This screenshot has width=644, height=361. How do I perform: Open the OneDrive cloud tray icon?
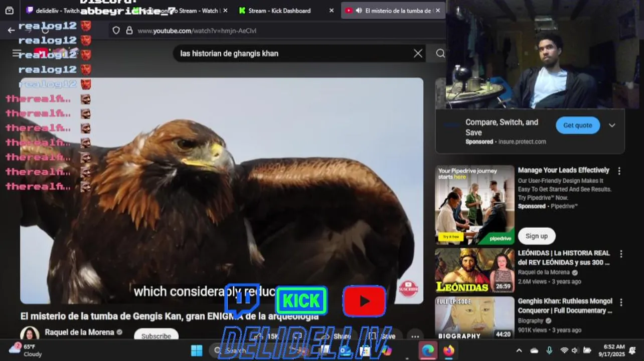pos(534,350)
